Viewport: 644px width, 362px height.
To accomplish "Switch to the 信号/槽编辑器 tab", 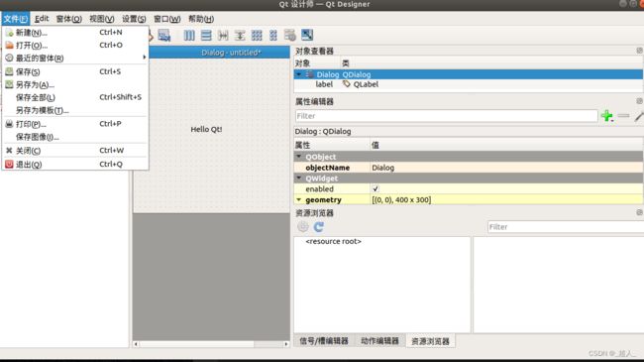I will pyautogui.click(x=324, y=341).
